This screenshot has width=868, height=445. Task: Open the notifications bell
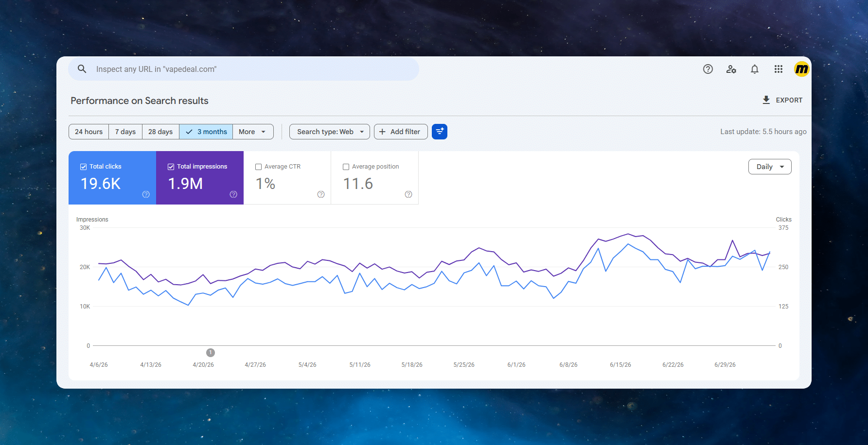coord(755,69)
